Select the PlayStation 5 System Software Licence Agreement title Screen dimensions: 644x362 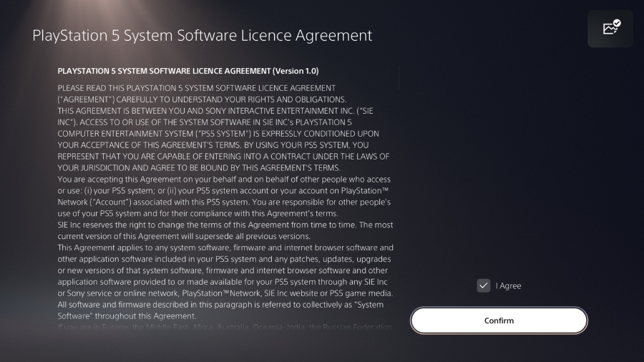pyautogui.click(x=202, y=35)
